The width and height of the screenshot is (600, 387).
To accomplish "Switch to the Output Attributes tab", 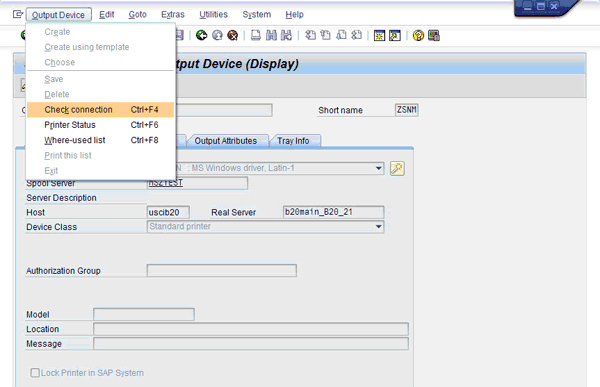I will click(226, 141).
